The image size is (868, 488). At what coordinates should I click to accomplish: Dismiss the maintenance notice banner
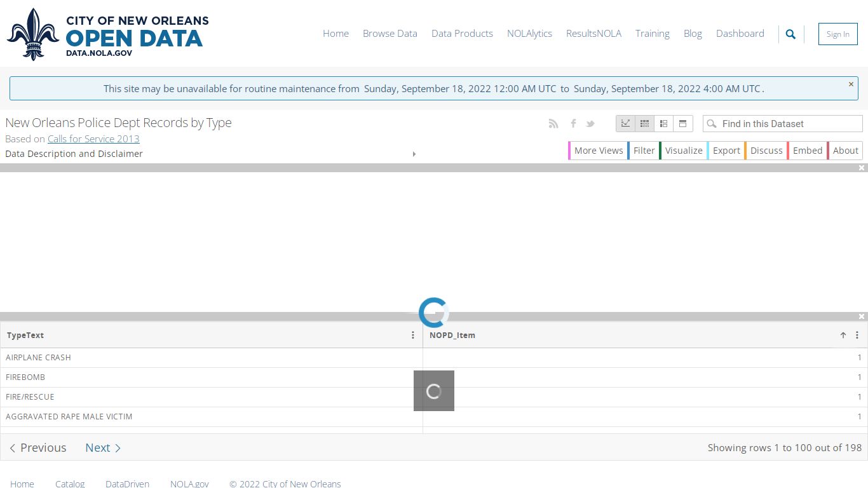tap(851, 84)
